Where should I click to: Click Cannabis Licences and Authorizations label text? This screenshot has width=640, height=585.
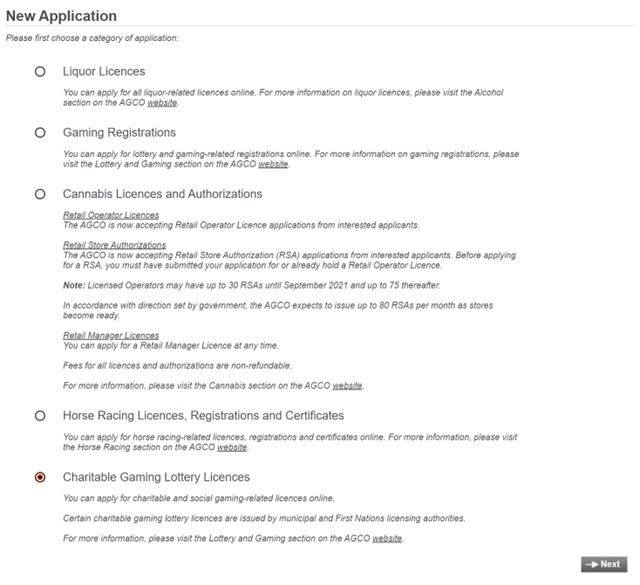(162, 194)
